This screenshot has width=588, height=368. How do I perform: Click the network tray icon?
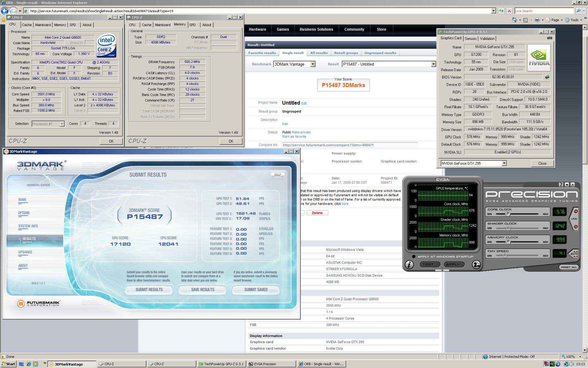(x=566, y=364)
